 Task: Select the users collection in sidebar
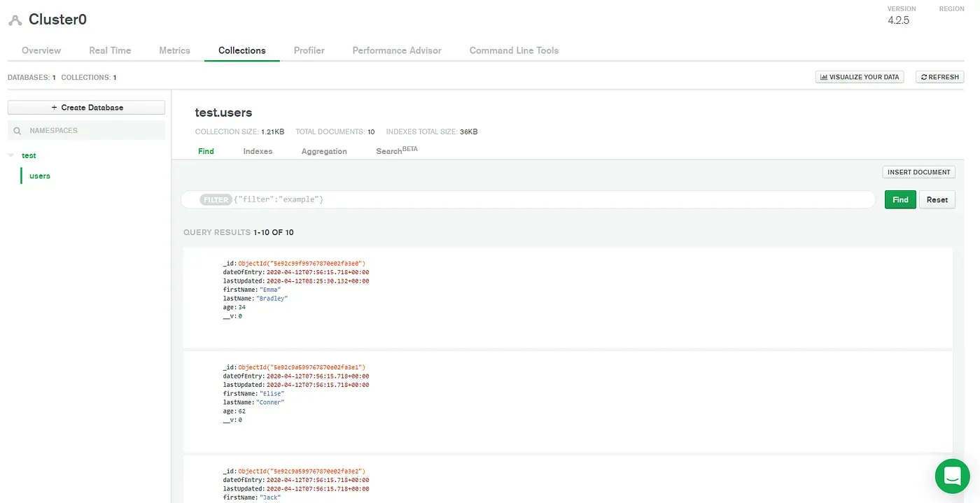tap(40, 176)
